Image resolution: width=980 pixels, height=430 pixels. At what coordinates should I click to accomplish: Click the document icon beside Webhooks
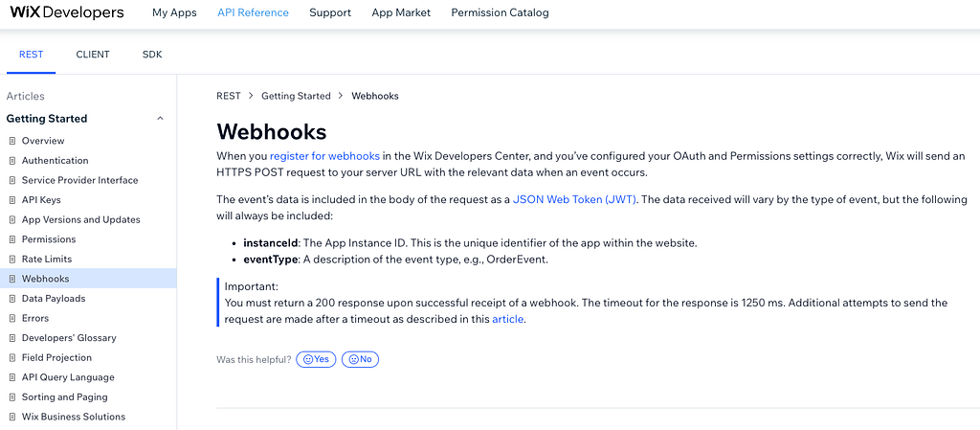[x=12, y=279]
